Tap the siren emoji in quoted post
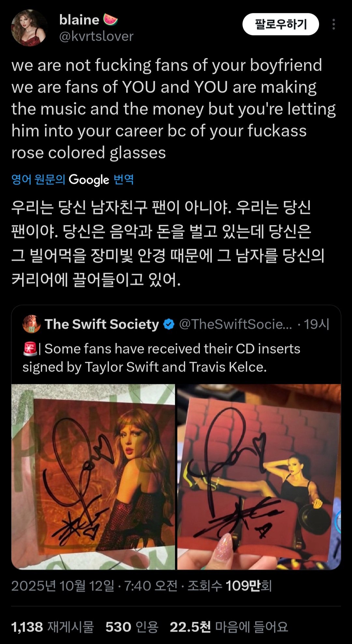The height and width of the screenshot is (644, 352). 30,349
